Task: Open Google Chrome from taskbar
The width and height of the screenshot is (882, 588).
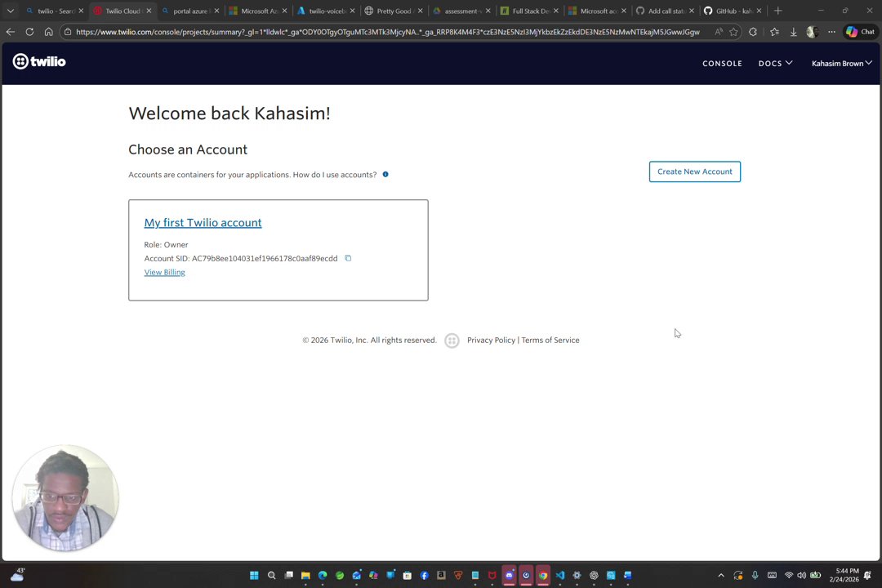Action: coord(543,575)
